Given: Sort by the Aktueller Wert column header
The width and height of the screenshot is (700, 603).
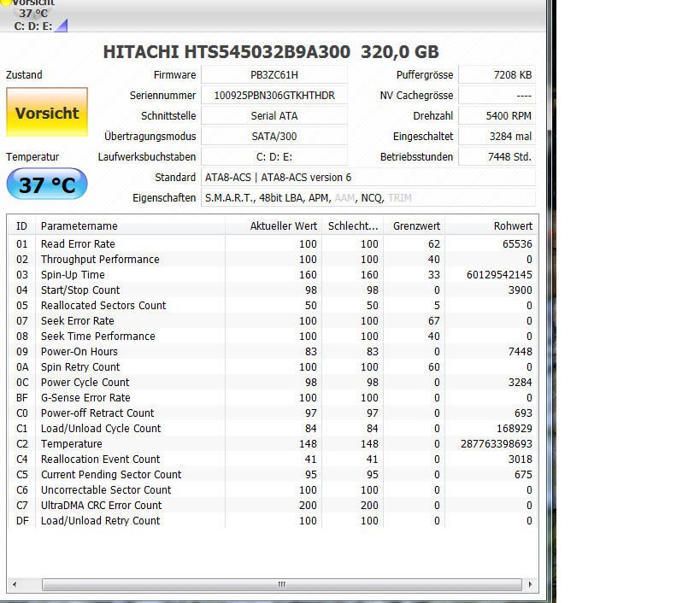Looking at the screenshot, I should point(274,226).
